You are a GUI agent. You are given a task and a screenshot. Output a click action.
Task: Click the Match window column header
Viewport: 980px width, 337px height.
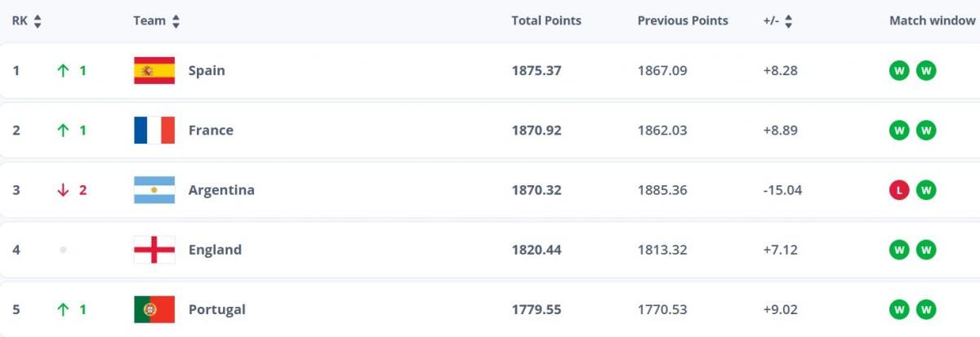(933, 21)
